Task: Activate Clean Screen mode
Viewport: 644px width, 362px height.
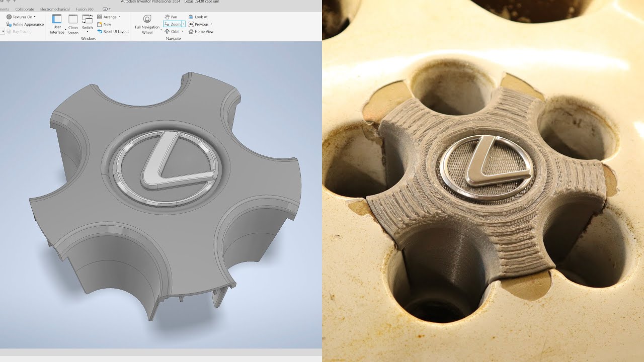Action: [73, 25]
